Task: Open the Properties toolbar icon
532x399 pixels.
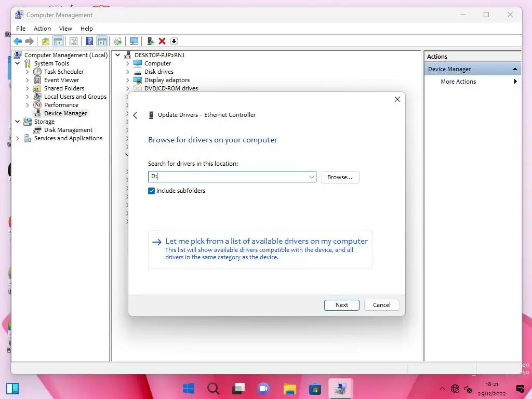Action: pyautogui.click(x=73, y=42)
